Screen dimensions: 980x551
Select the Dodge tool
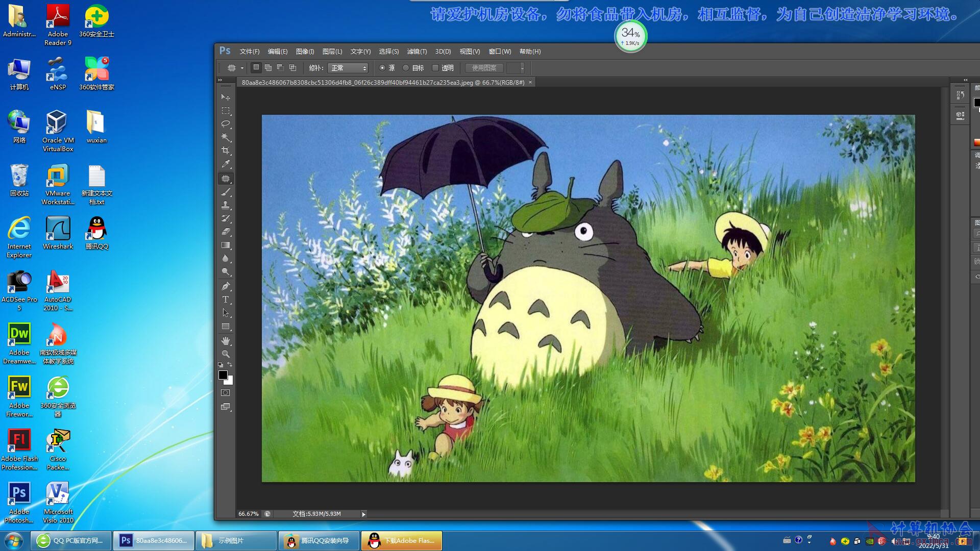pos(226,271)
